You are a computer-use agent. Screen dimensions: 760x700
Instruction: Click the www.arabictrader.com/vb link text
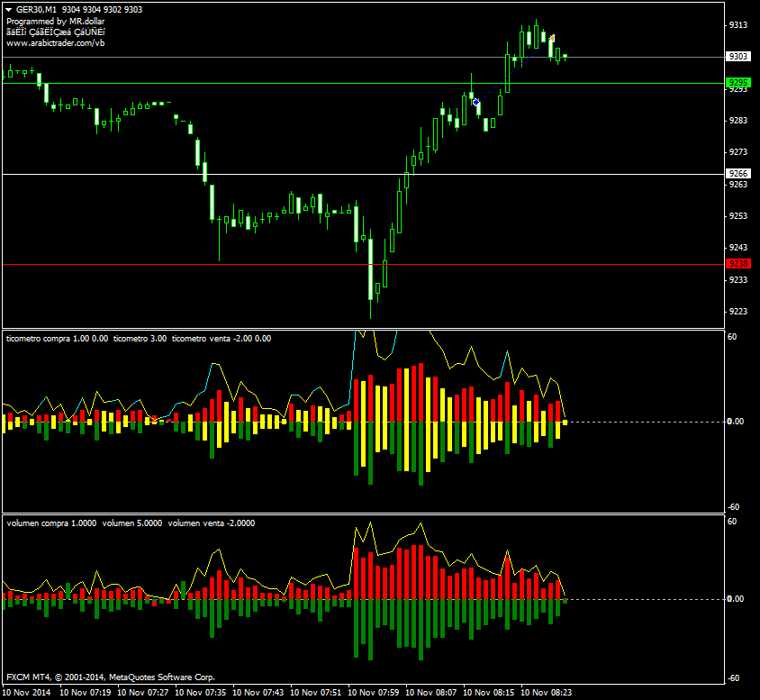point(55,42)
